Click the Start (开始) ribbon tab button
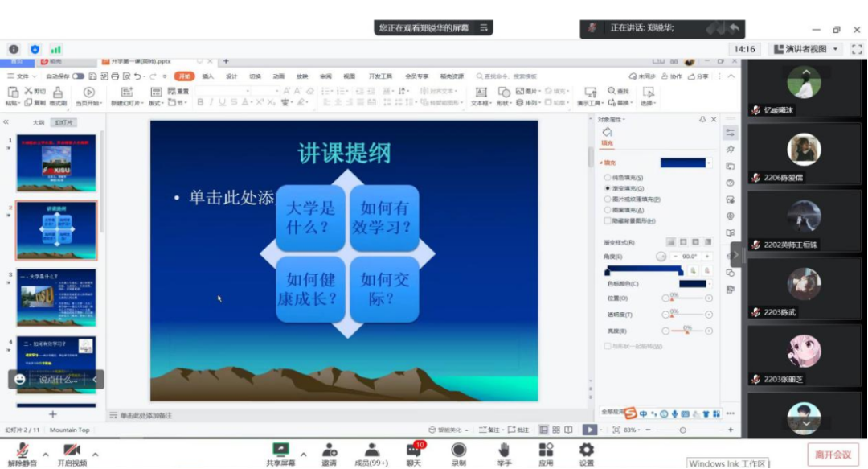Image resolution: width=868 pixels, height=469 pixels. tap(185, 76)
